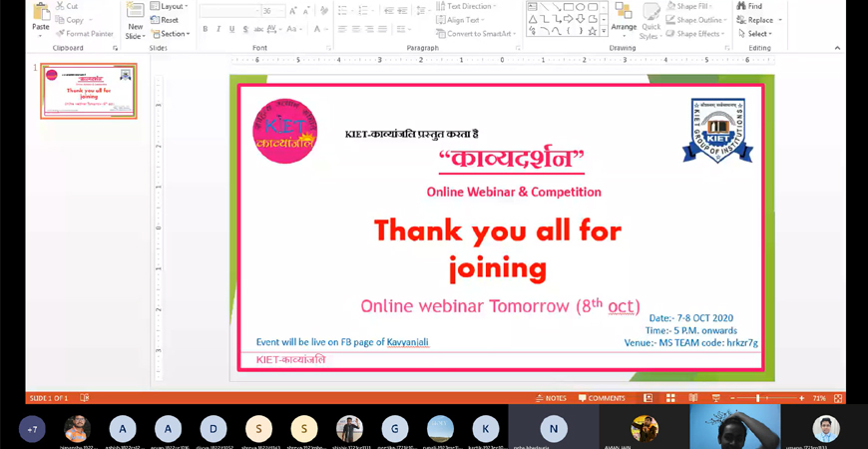Screen dimensions: 868x449
Task: Toggle Italic formatting
Action: click(x=218, y=30)
